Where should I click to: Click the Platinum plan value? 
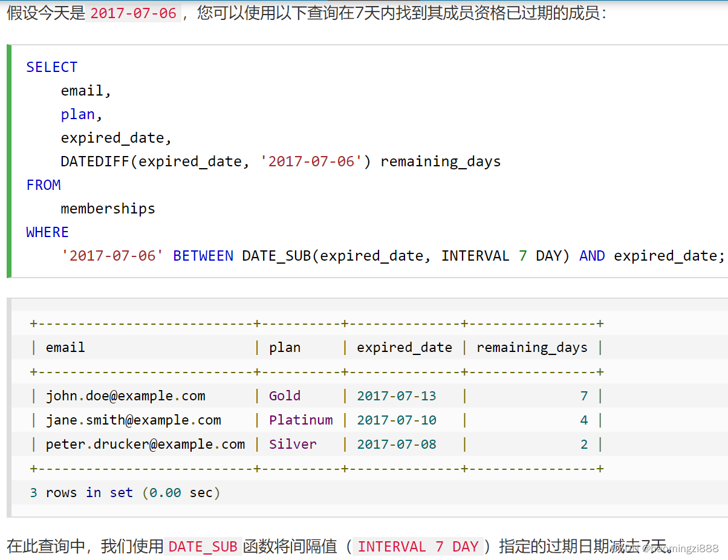pos(301,420)
